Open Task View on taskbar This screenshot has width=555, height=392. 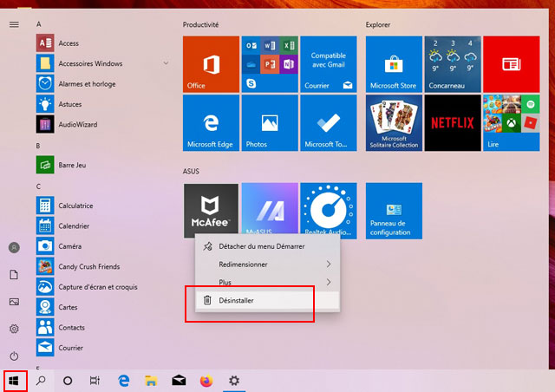coord(95,381)
